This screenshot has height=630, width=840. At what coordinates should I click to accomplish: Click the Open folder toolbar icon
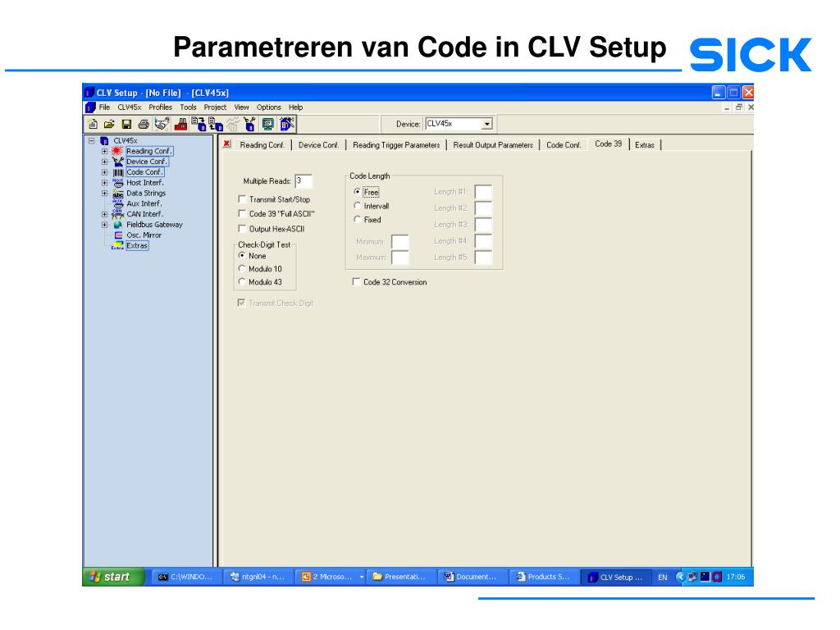coord(109,125)
